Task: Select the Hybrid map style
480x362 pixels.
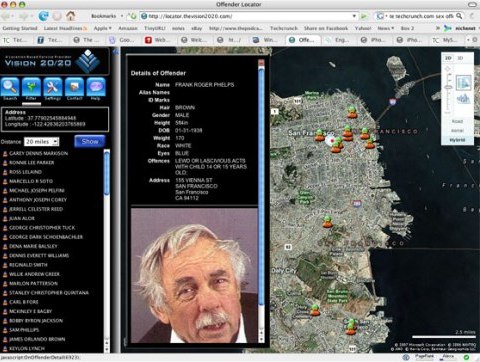Action: pyautogui.click(x=457, y=140)
